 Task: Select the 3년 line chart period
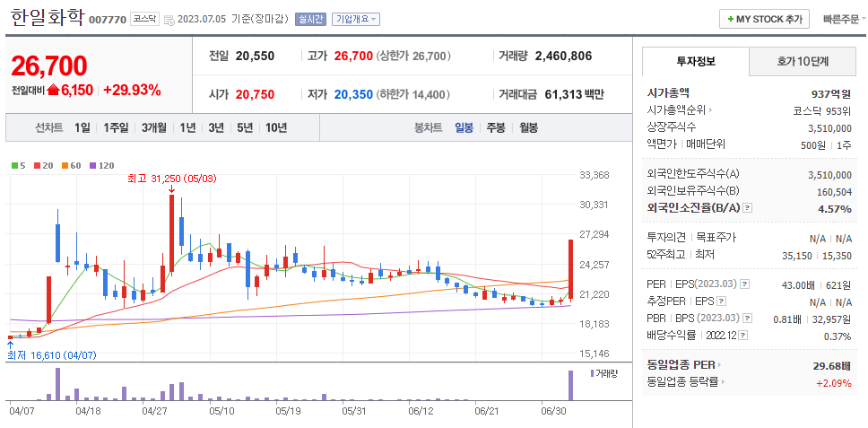click(216, 128)
